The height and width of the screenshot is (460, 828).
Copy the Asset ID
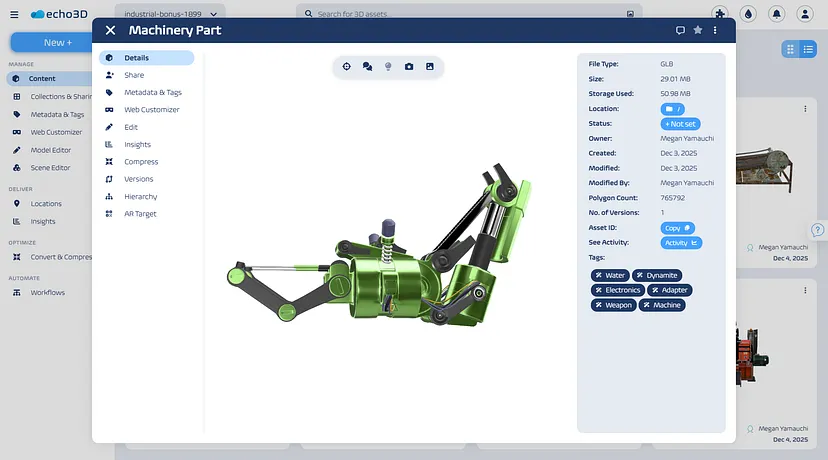click(678, 228)
